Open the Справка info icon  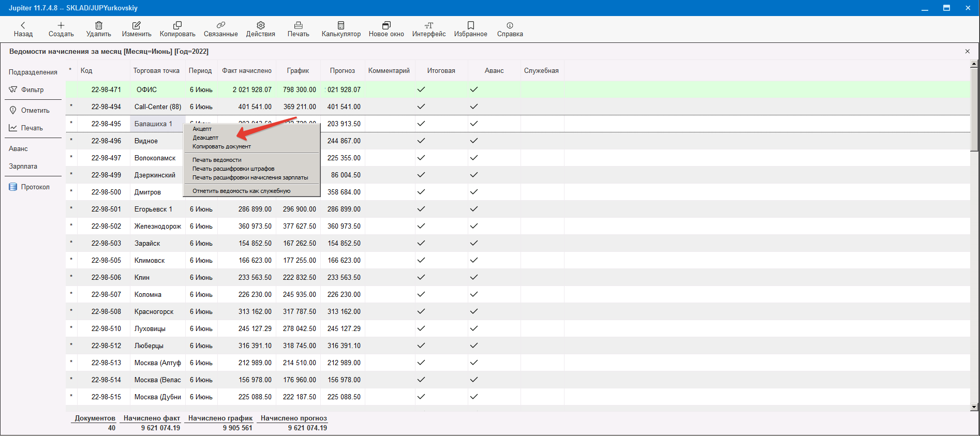point(510,25)
